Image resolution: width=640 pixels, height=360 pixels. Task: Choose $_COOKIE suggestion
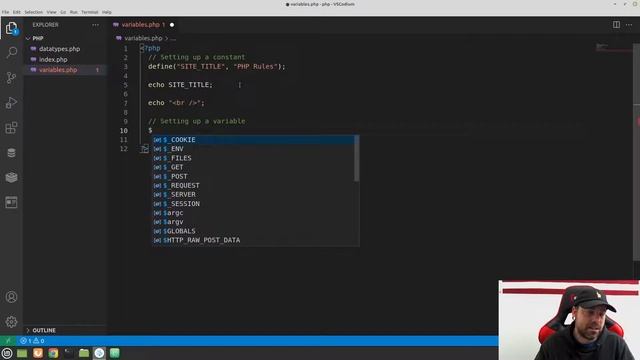point(253,140)
